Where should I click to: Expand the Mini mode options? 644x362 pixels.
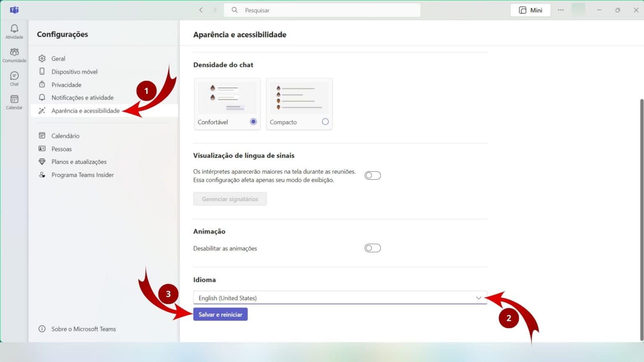point(530,10)
